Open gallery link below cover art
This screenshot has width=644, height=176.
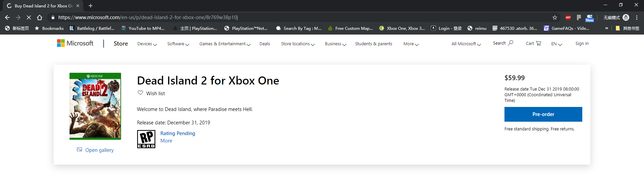click(x=99, y=150)
